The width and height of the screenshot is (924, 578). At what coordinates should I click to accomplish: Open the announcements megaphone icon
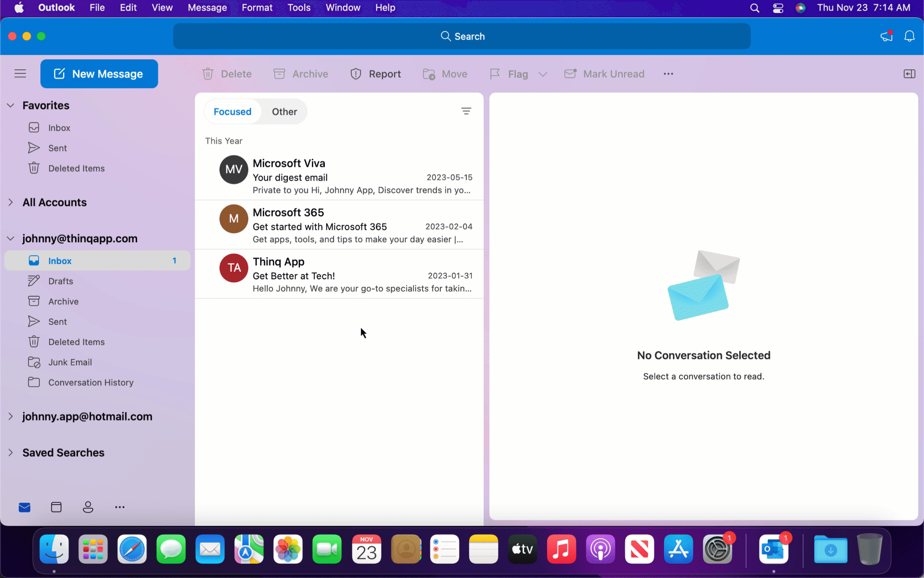886,36
